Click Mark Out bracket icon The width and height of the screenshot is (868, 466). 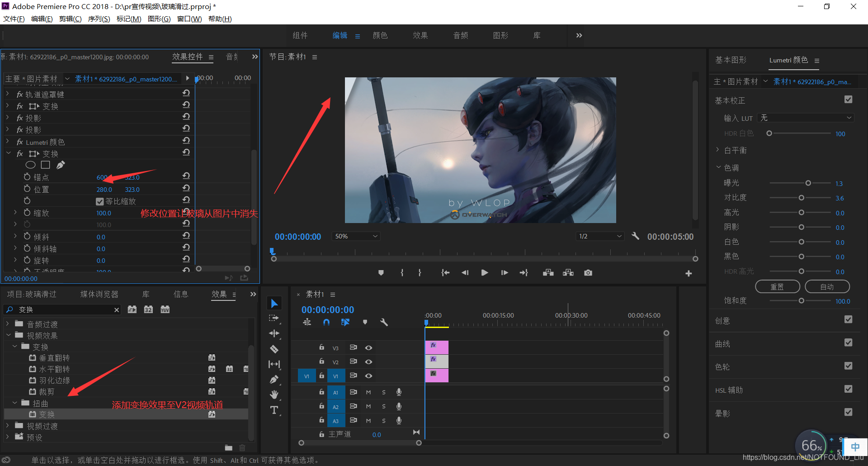click(420, 273)
